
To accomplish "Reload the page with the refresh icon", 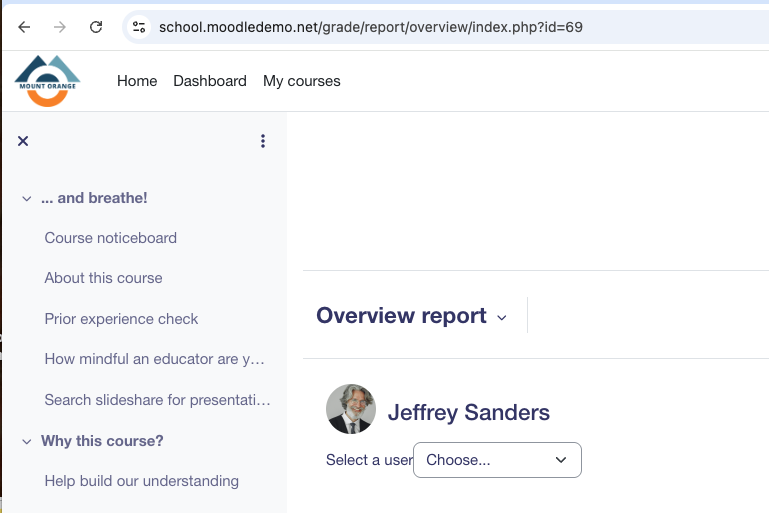I will tap(96, 27).
